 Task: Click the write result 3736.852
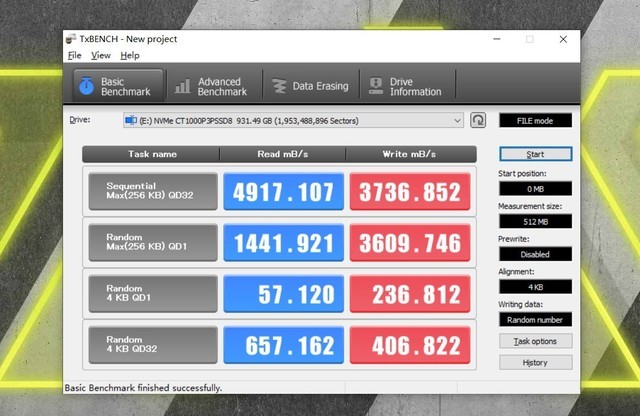pyautogui.click(x=410, y=191)
